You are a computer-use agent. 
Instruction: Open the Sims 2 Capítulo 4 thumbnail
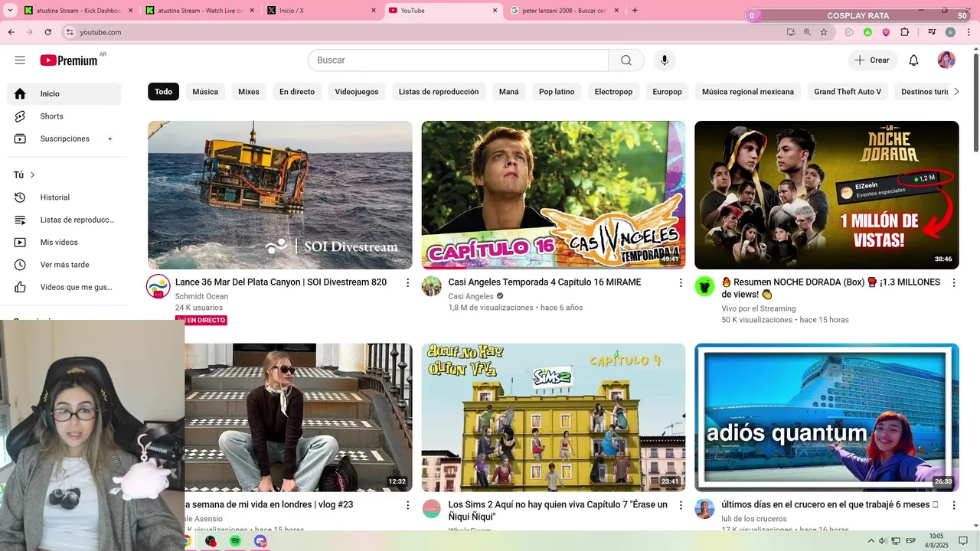(x=554, y=418)
